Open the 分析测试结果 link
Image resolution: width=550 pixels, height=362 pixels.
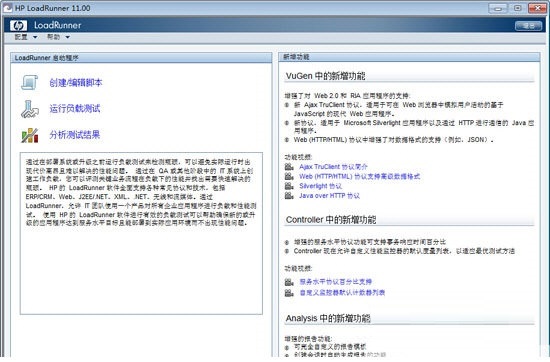point(74,135)
